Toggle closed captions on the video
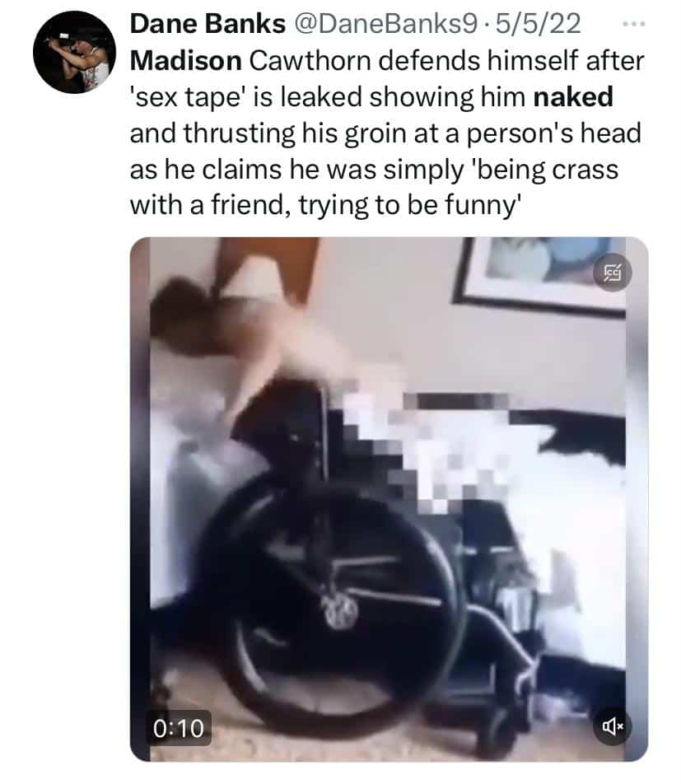The image size is (681, 784). tap(613, 273)
